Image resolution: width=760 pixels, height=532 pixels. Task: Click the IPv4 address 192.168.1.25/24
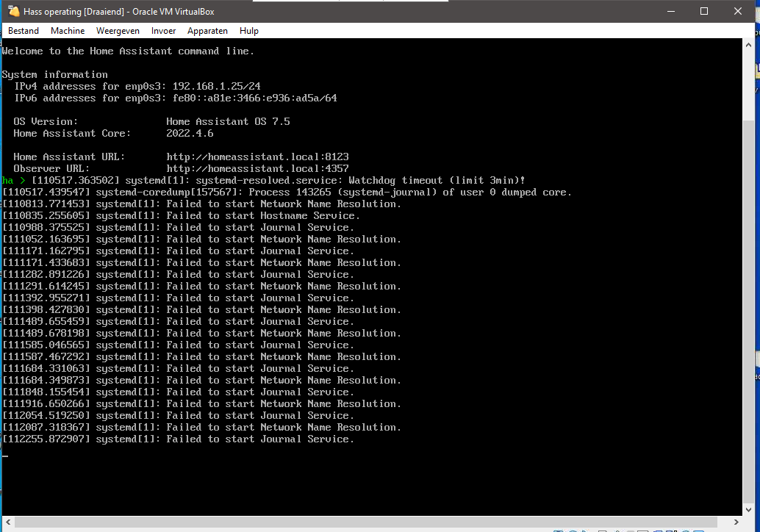coord(216,86)
